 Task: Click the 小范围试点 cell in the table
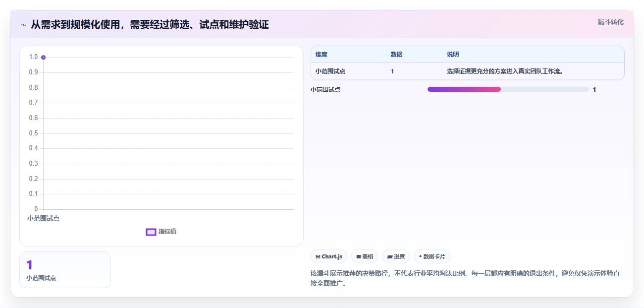click(x=330, y=71)
